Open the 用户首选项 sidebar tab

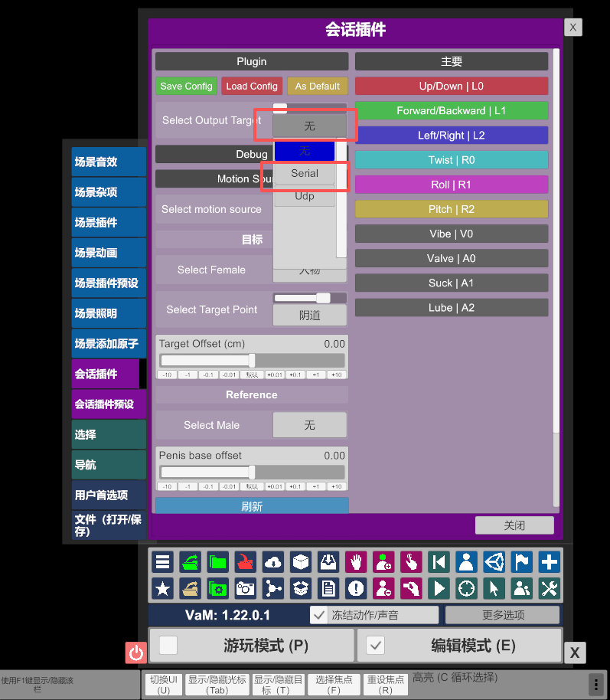pos(109,495)
